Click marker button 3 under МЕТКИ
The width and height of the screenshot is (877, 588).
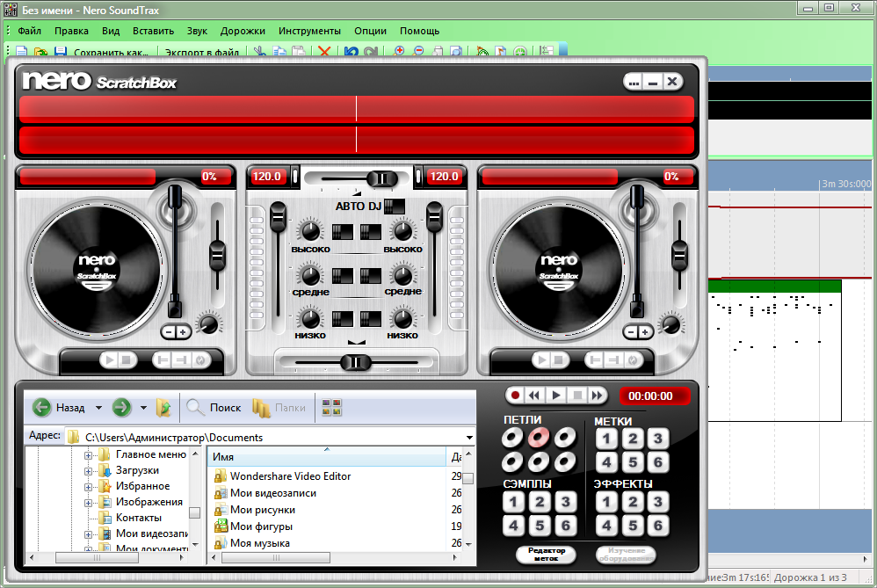657,439
